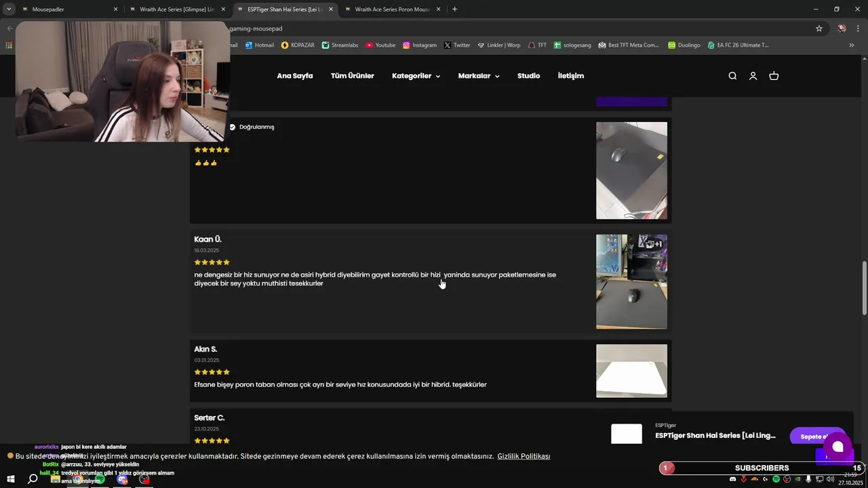Image resolution: width=868 pixels, height=488 pixels.
Task: View the thumbs-up review's mousepad photo
Action: 631,171
